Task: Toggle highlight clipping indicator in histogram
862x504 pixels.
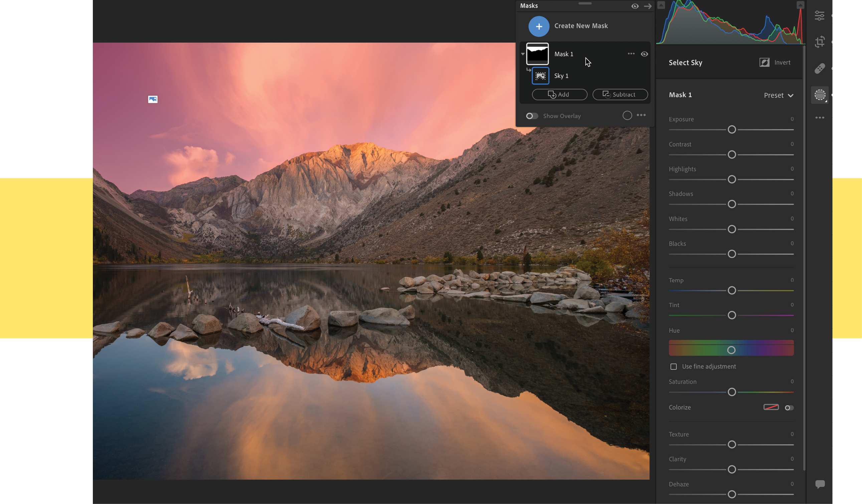Action: [x=800, y=5]
